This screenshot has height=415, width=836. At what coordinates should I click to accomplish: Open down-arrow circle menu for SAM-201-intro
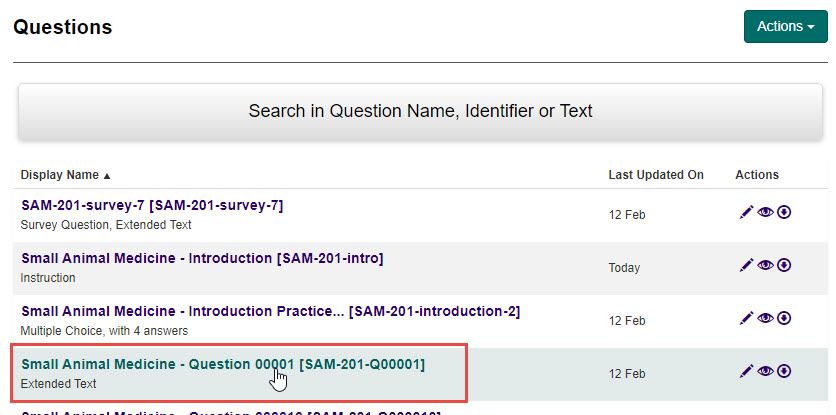click(x=784, y=266)
